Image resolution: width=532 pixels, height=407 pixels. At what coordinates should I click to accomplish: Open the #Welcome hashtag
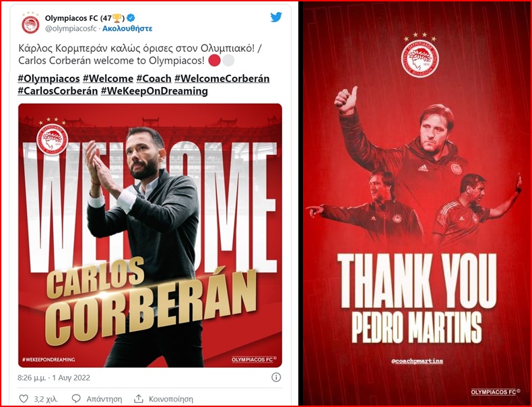[108, 78]
